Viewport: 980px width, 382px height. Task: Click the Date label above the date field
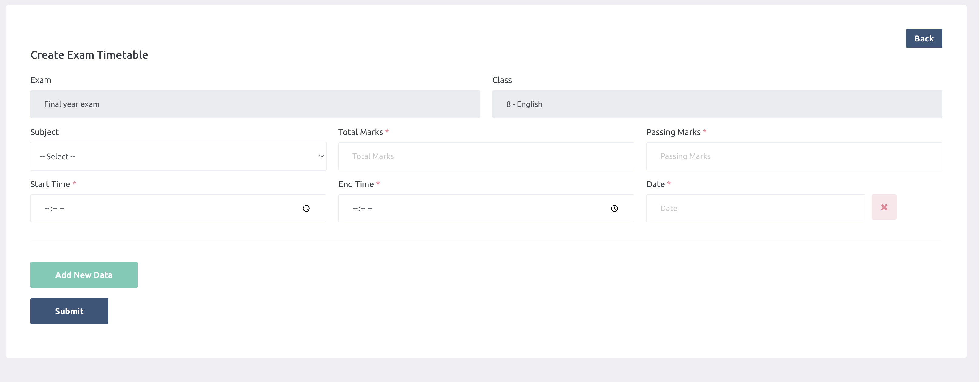(x=655, y=184)
